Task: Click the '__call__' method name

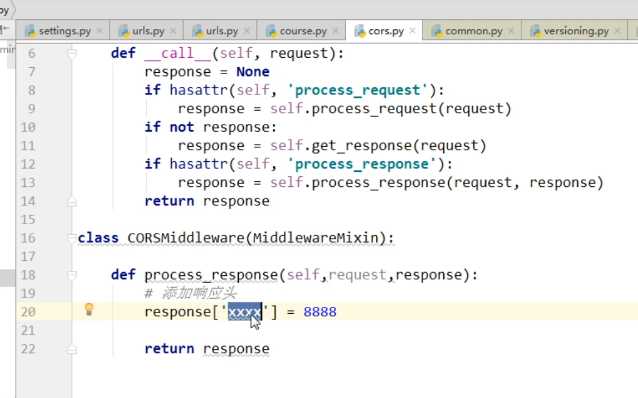Action: (x=177, y=53)
